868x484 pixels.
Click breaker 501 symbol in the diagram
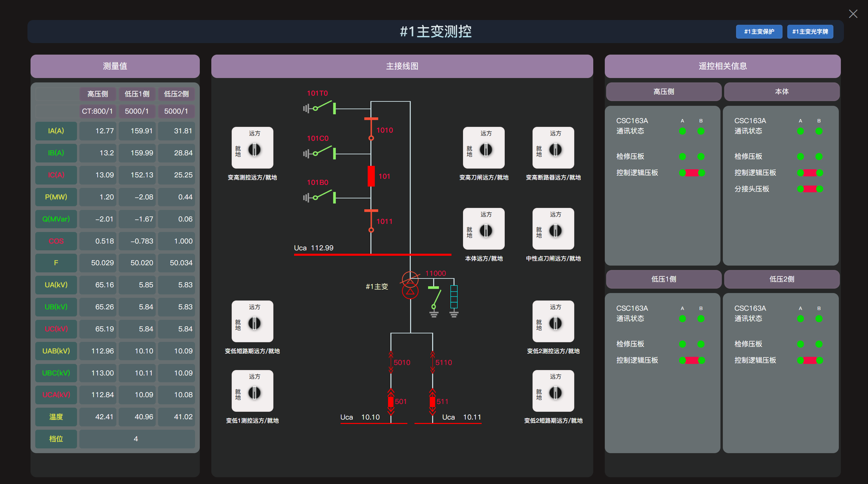click(391, 401)
